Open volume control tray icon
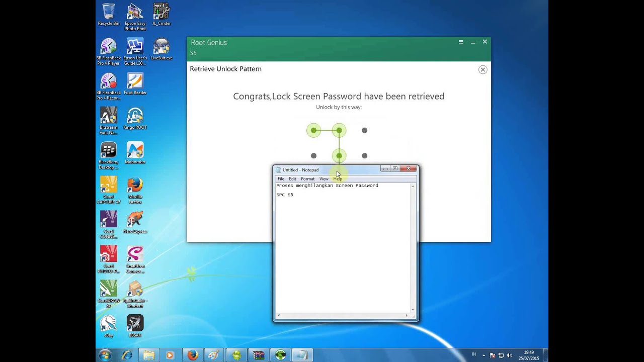644x362 pixels. click(509, 355)
